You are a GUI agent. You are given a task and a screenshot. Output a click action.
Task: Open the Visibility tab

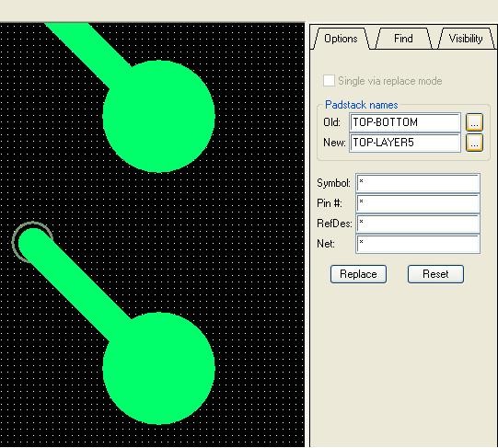point(466,39)
